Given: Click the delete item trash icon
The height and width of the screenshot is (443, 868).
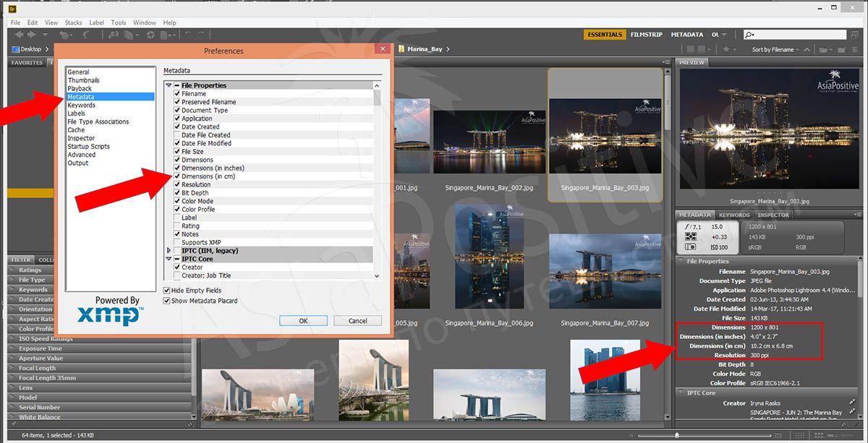Looking at the screenshot, I should point(855,49).
